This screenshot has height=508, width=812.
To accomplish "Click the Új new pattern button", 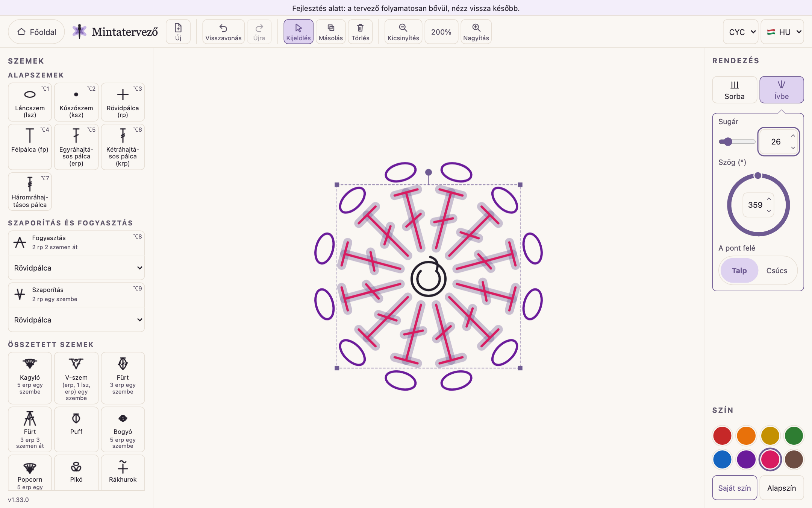I will [178, 32].
